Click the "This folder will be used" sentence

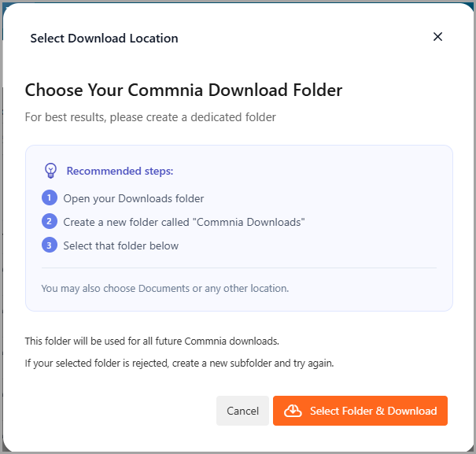click(152, 341)
